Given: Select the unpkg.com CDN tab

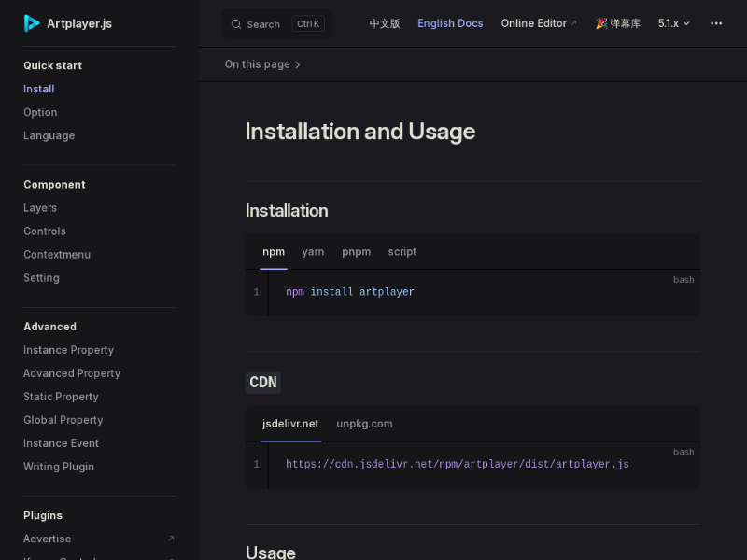Looking at the screenshot, I should tap(364, 424).
